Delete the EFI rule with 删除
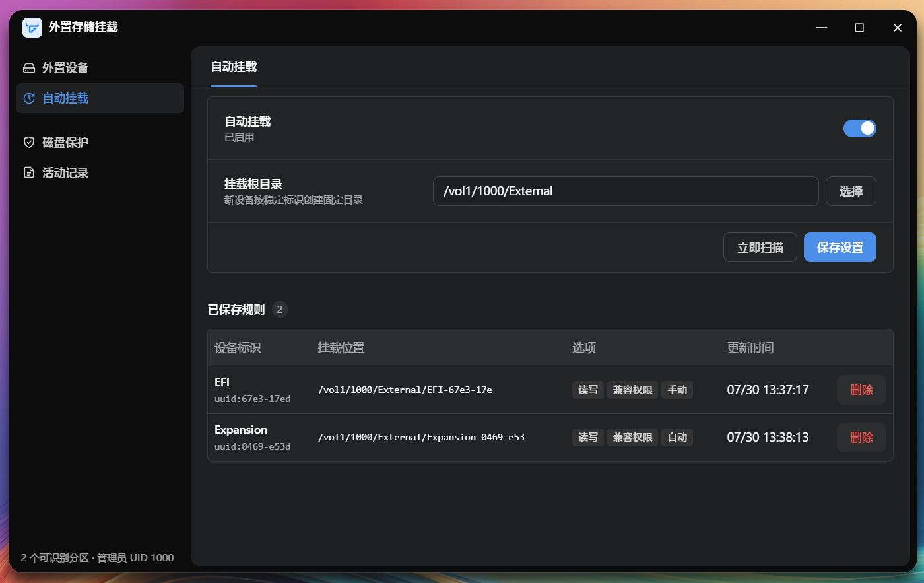Screen dimensions: 924x583 861,390
